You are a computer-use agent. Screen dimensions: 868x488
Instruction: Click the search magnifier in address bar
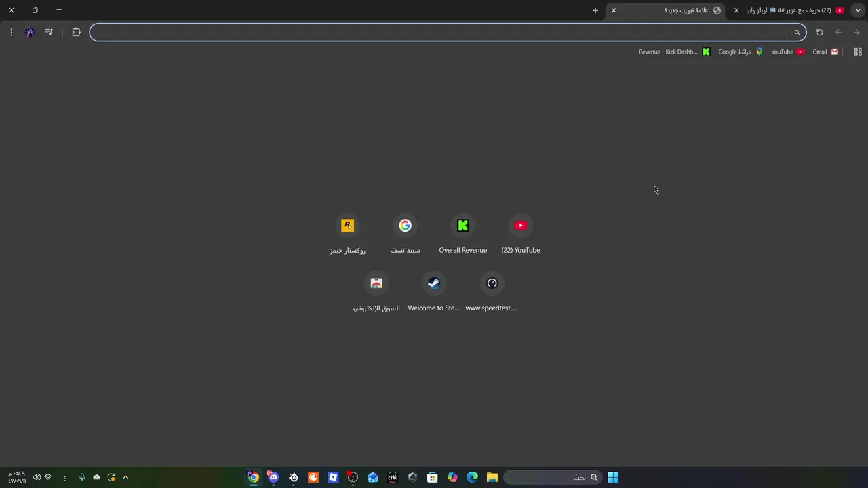[x=797, y=32]
